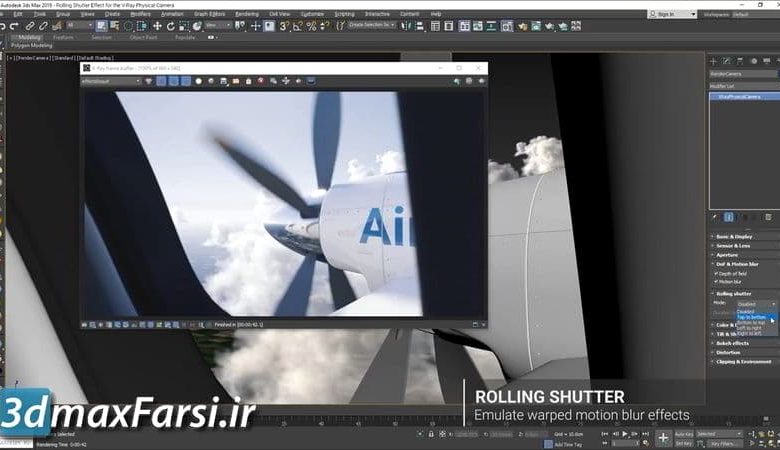Toggle the Depth of field checkbox
Screen dimensions: 780x450
[716, 273]
